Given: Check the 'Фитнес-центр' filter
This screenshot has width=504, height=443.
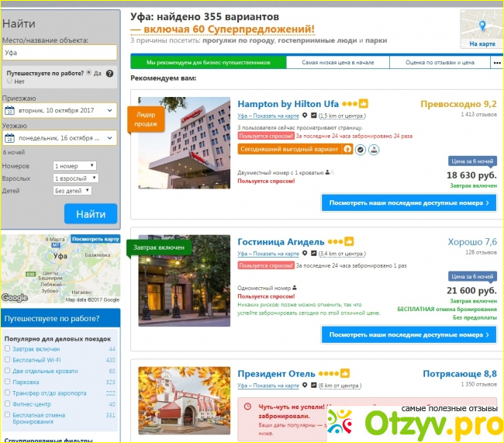Looking at the screenshot, I should 8,403.
